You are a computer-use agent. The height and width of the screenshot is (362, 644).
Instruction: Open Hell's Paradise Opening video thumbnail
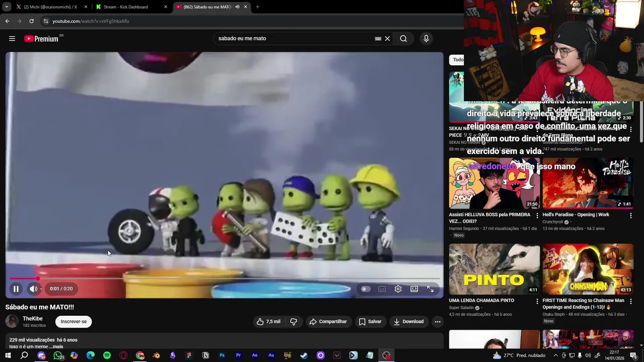point(588,183)
